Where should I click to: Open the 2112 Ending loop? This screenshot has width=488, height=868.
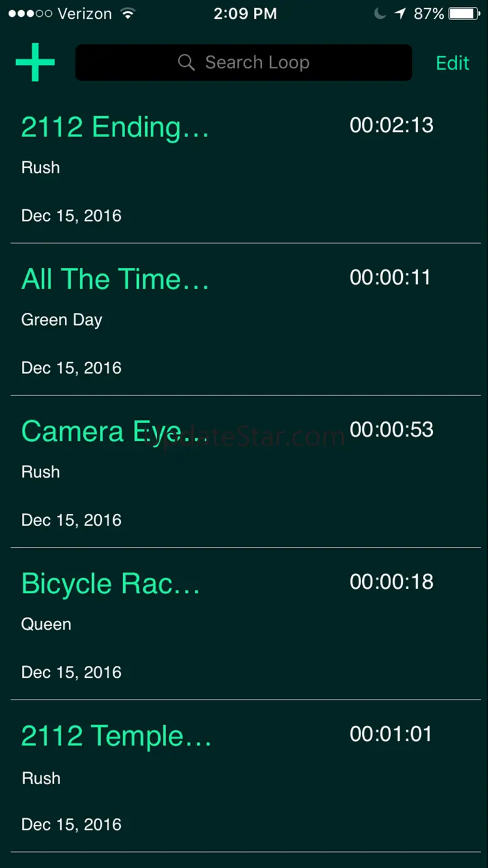pyautogui.click(x=245, y=167)
